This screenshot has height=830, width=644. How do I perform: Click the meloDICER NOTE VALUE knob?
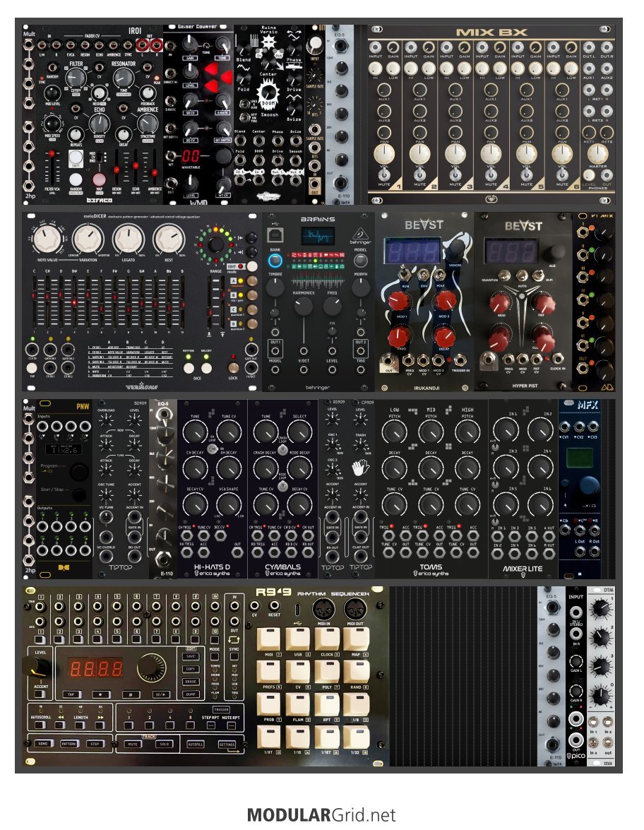(x=49, y=239)
